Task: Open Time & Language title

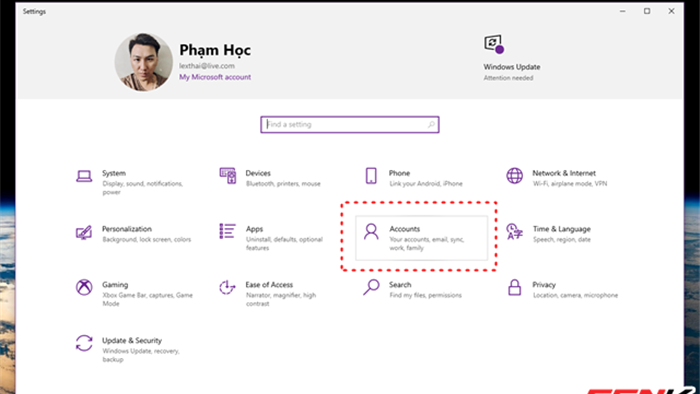Action: click(562, 229)
